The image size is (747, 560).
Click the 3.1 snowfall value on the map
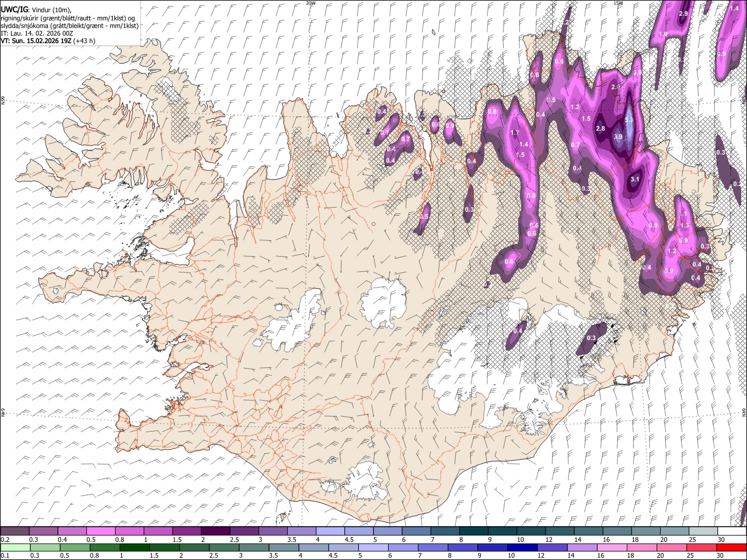coord(636,179)
